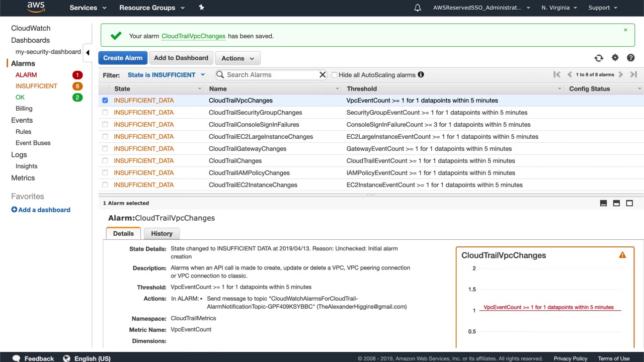Clear the Search Alarms field with X
The image size is (644, 362).
(323, 75)
